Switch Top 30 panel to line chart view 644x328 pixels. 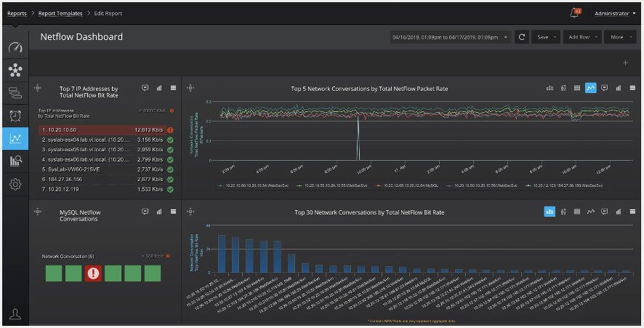click(x=591, y=211)
